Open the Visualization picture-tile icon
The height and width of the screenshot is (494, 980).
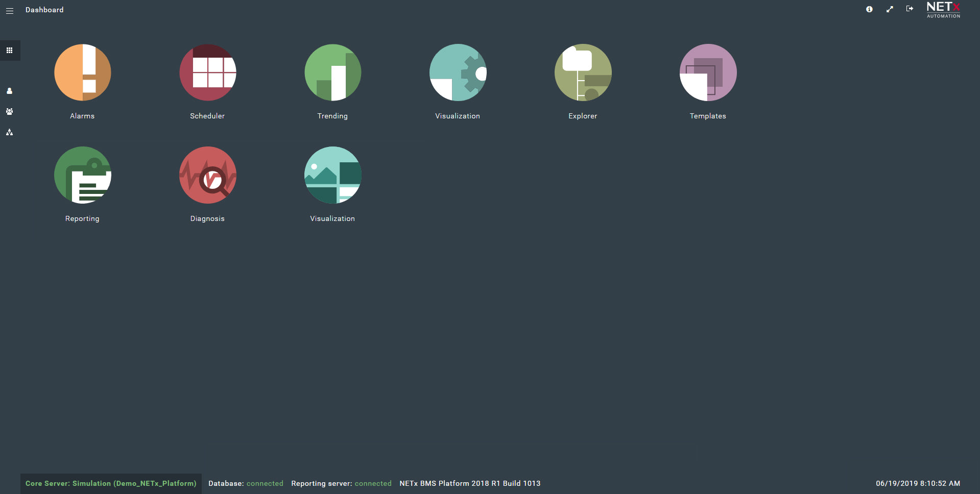(x=333, y=175)
